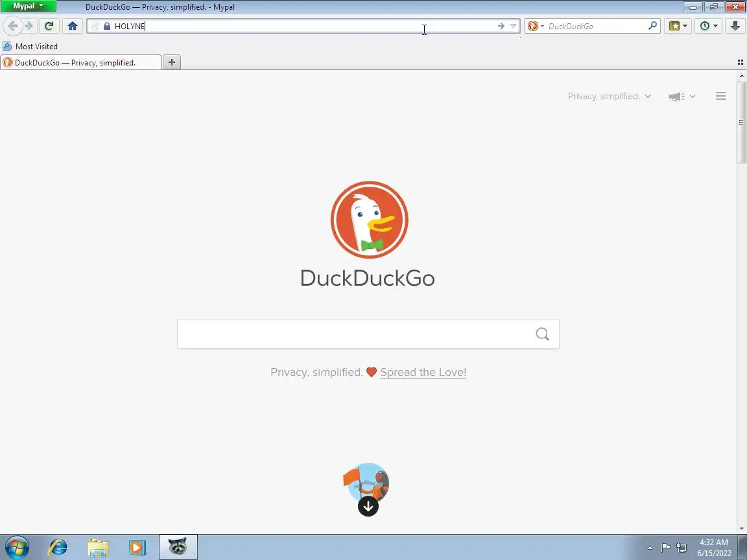Show hidden system tray icons
Screen dimensions: 747x560
click(650, 548)
